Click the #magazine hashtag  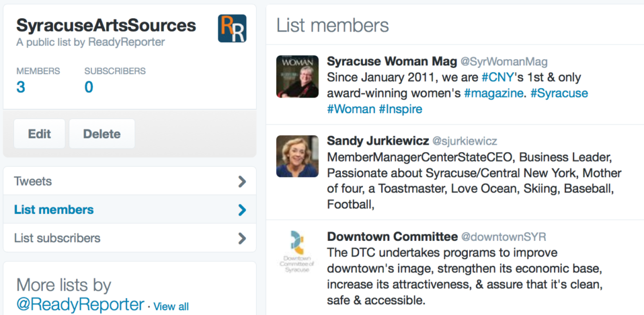[x=494, y=93]
